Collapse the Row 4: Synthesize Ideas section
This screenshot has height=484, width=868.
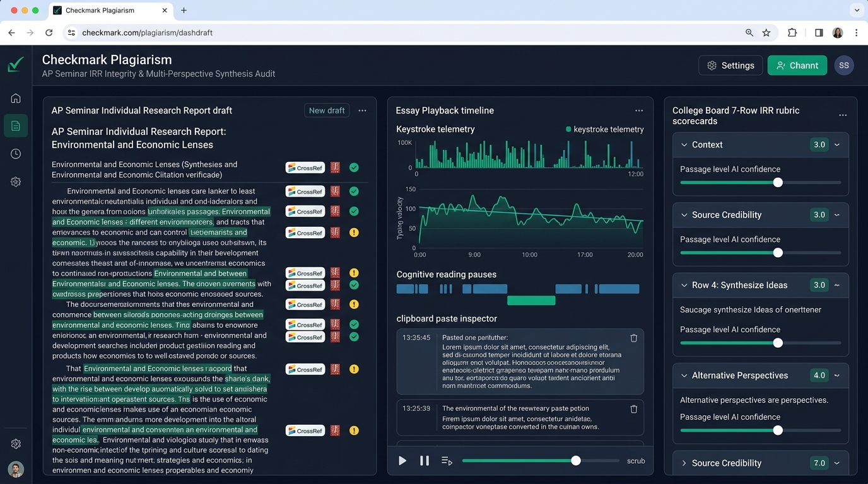(684, 285)
